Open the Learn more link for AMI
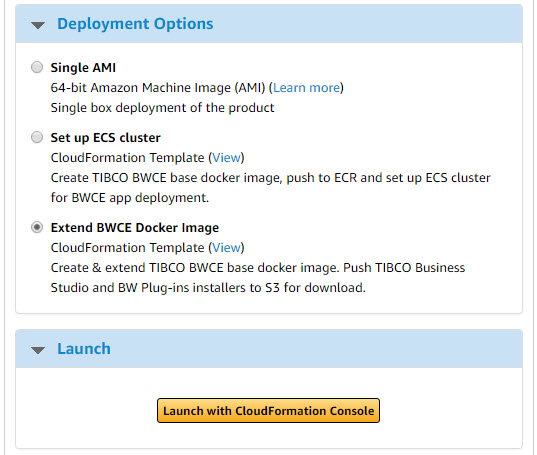This screenshot has width=537, height=455. (x=307, y=88)
